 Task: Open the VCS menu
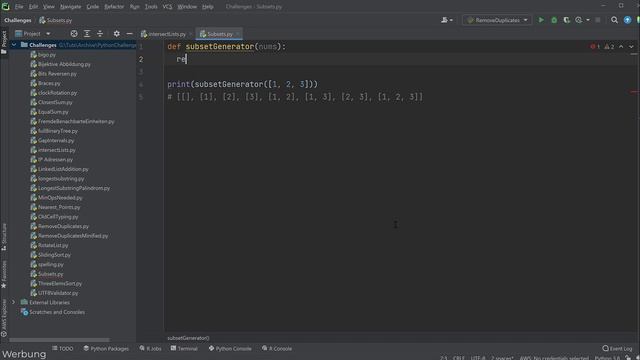167,7
